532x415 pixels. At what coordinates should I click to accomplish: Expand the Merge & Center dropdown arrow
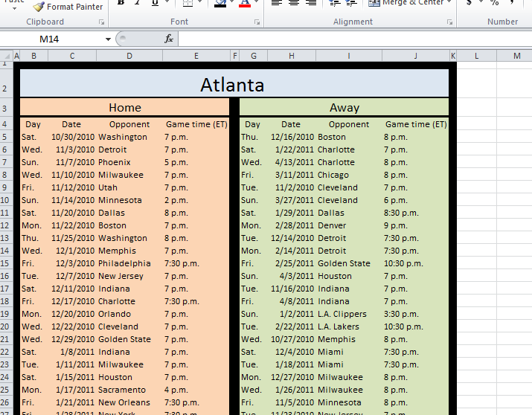[449, 2]
